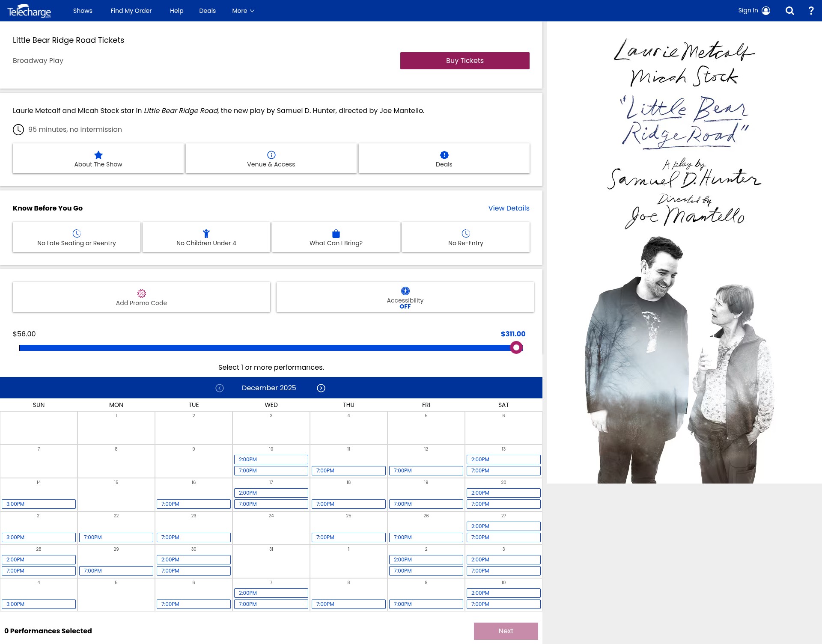Open the Shows menu

click(83, 11)
